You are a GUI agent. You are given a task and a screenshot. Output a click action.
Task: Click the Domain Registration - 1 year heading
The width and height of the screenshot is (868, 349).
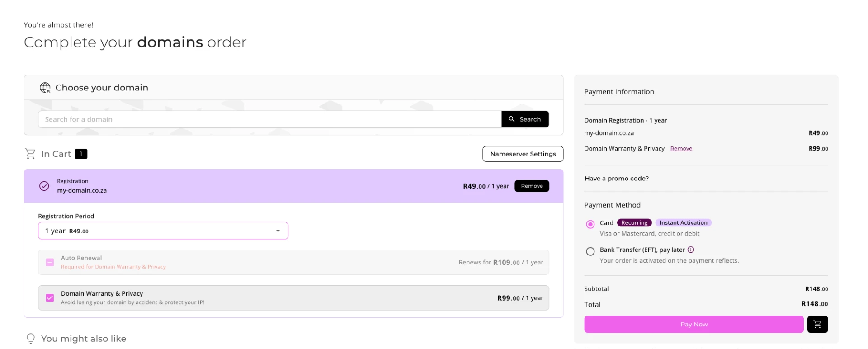tap(626, 120)
